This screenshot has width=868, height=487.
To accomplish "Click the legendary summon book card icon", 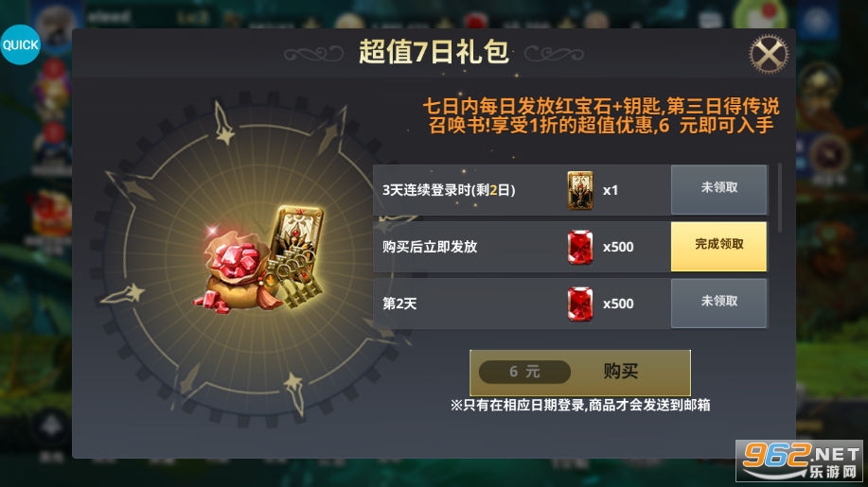I will coord(580,190).
